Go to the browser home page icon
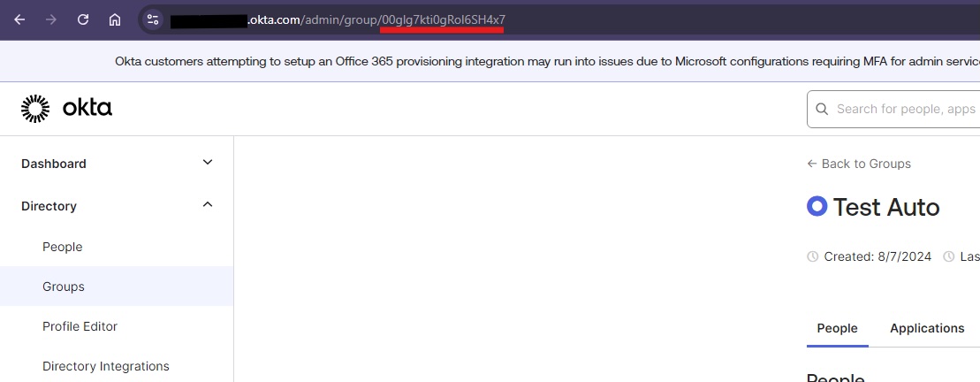Viewport: 980px width, 382px height. click(x=115, y=19)
